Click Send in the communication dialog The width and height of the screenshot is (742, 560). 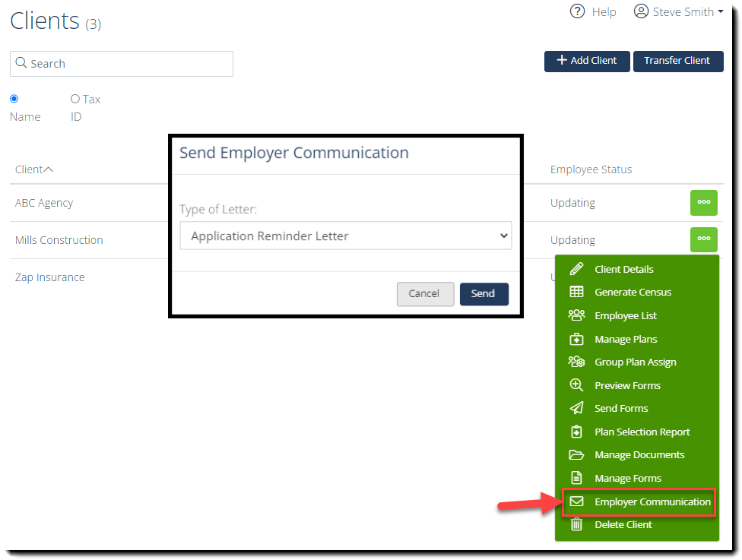tap(484, 294)
